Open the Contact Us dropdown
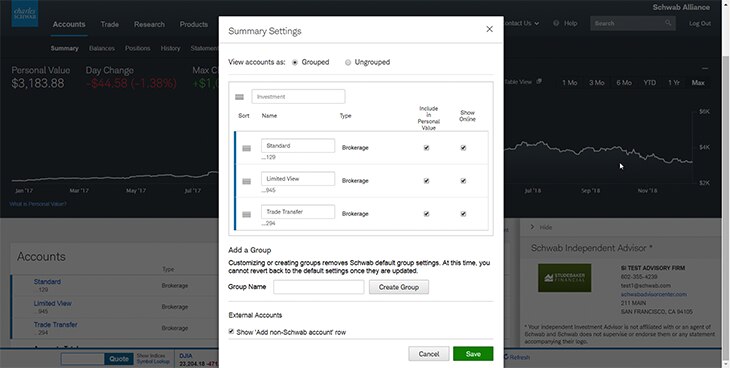 [x=521, y=23]
